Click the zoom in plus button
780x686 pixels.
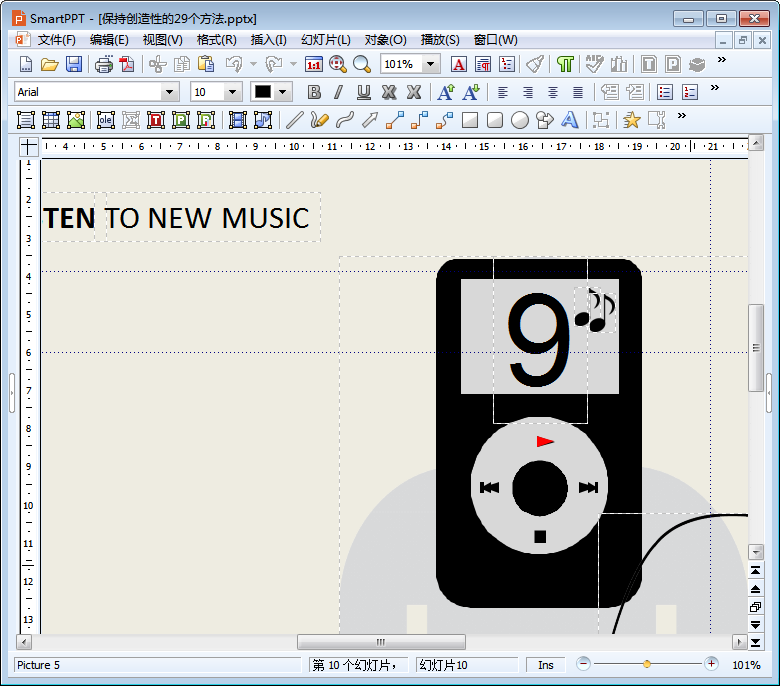point(711,664)
